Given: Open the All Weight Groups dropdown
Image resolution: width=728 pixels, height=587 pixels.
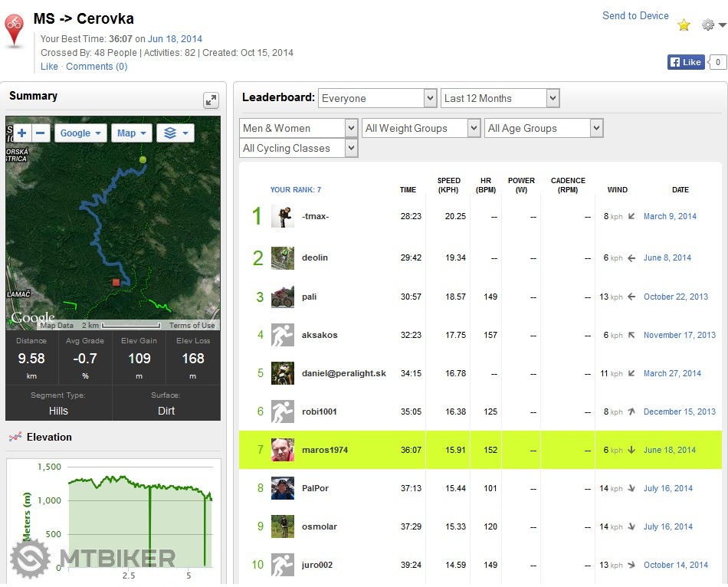Looking at the screenshot, I should [x=421, y=128].
